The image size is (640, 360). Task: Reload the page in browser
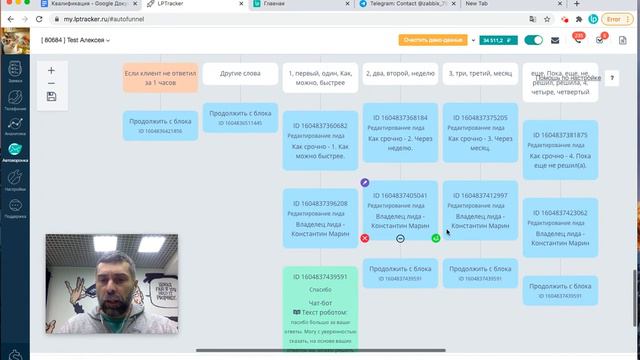click(x=39, y=19)
